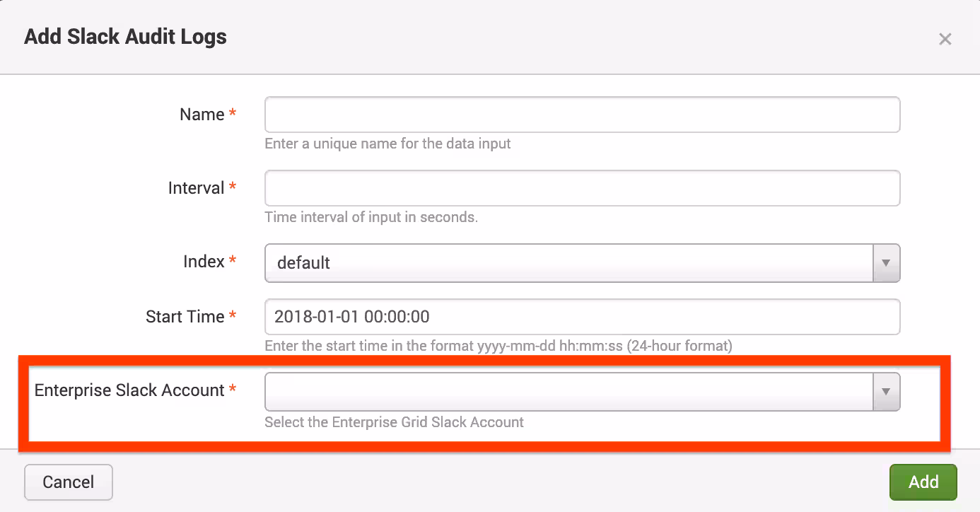Select the Interval label text
Viewport: 980px width, 512px height.
pos(196,188)
